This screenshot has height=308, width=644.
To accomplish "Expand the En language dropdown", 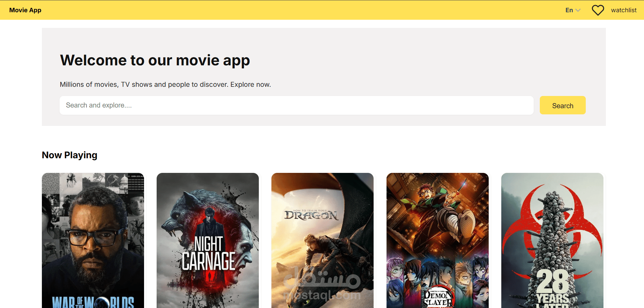I will click(x=573, y=10).
